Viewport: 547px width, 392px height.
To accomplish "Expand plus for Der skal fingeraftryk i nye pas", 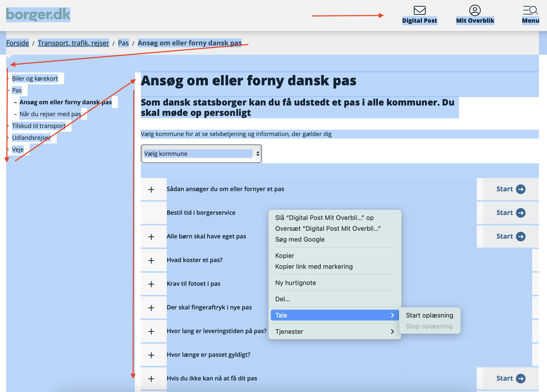I will (151, 308).
